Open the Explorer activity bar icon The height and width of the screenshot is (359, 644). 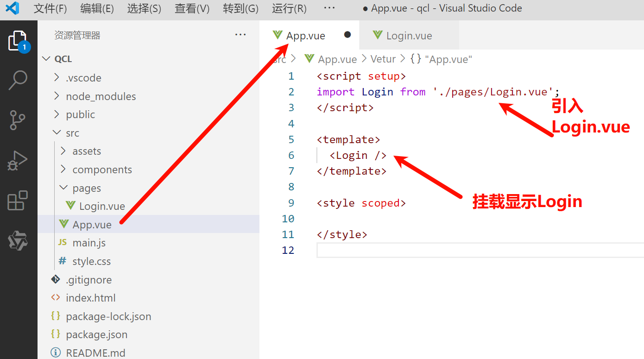(x=19, y=42)
